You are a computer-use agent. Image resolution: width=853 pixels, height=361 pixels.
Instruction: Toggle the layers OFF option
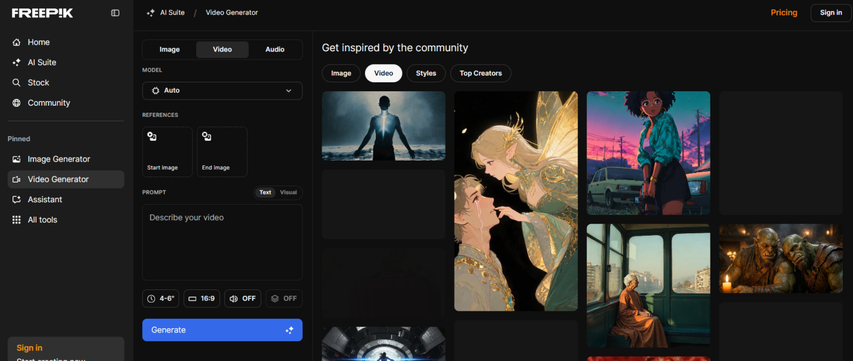284,298
